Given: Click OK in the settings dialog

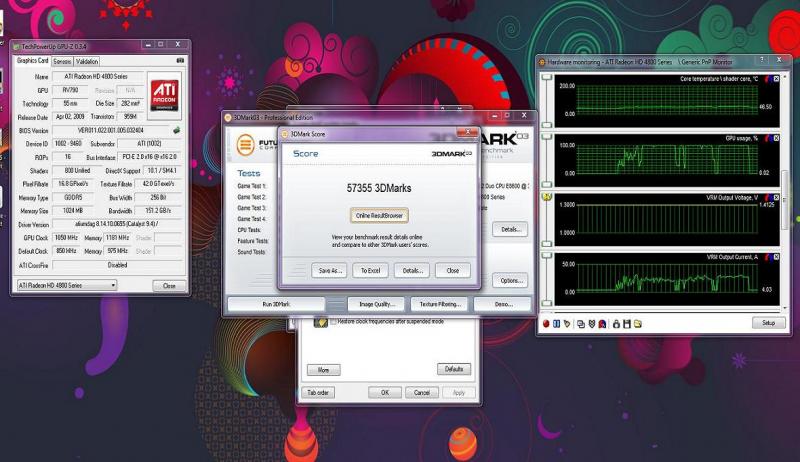Looking at the screenshot, I should point(385,393).
